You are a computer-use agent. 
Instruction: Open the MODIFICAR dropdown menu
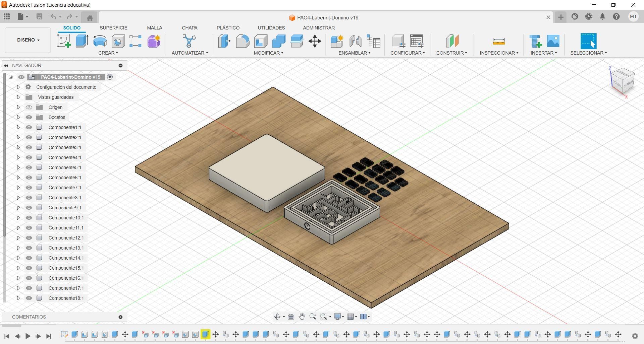(268, 53)
